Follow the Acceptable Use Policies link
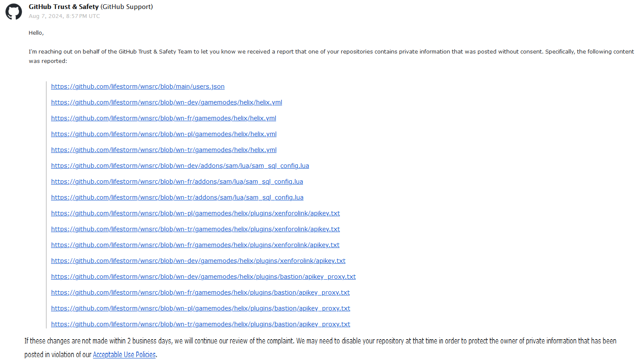Viewport: 643px width, 364px height. (124, 355)
